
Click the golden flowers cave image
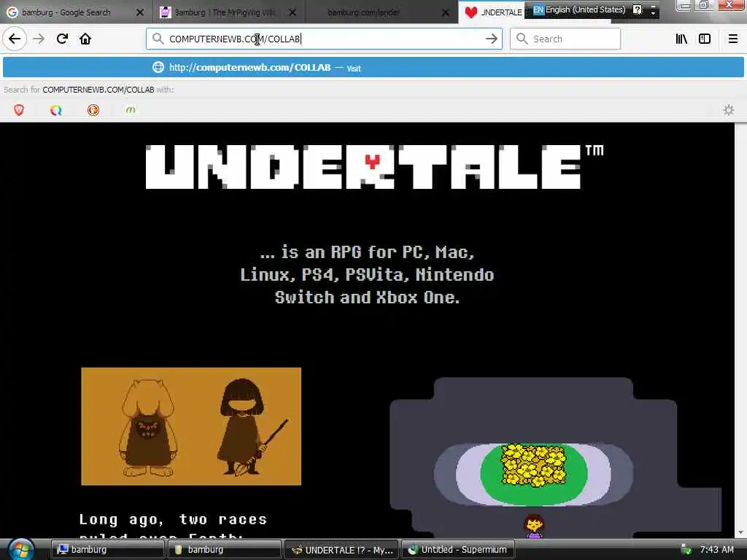click(x=533, y=465)
